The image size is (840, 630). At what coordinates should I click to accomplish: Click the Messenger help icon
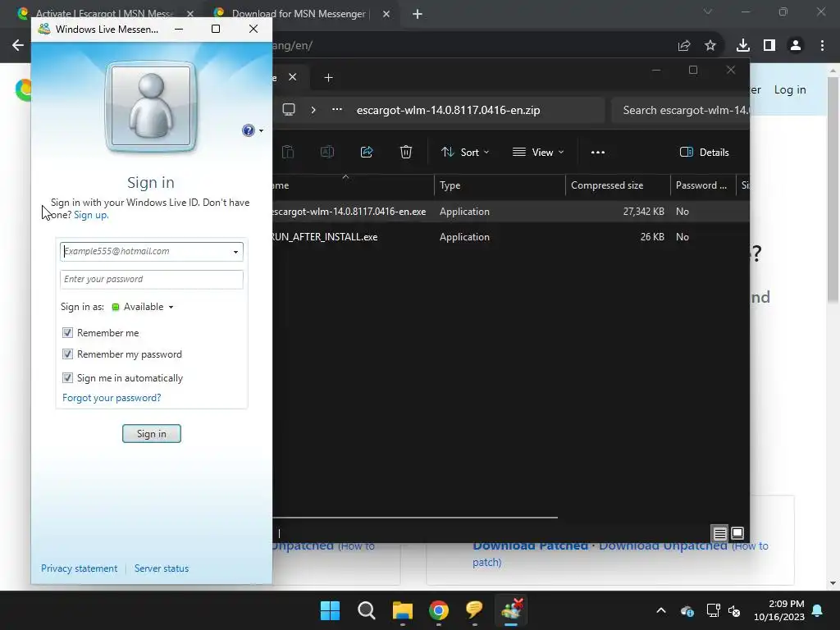point(248,130)
